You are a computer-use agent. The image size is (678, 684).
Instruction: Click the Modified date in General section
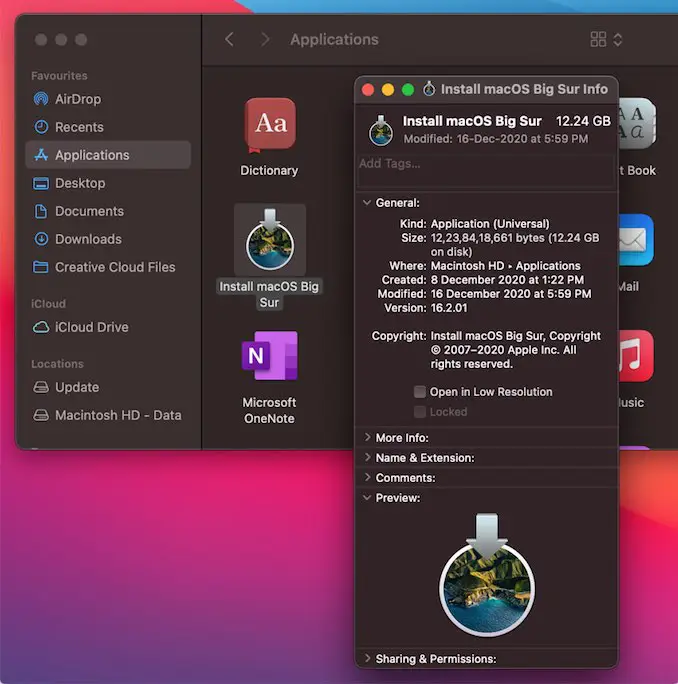point(511,294)
